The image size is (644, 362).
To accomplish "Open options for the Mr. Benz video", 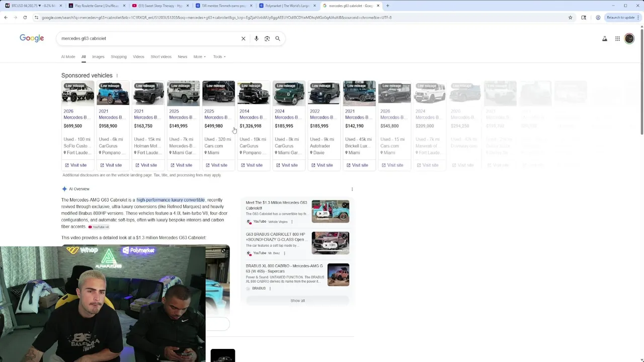I will [x=284, y=253].
